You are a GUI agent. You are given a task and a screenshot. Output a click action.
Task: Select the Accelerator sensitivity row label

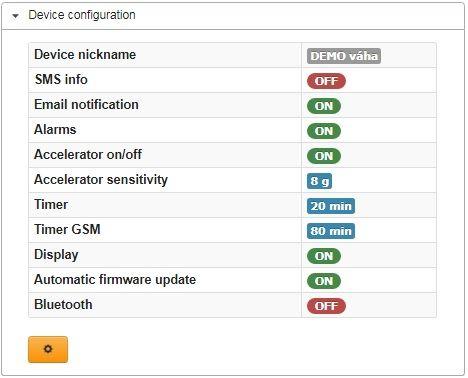point(101,180)
